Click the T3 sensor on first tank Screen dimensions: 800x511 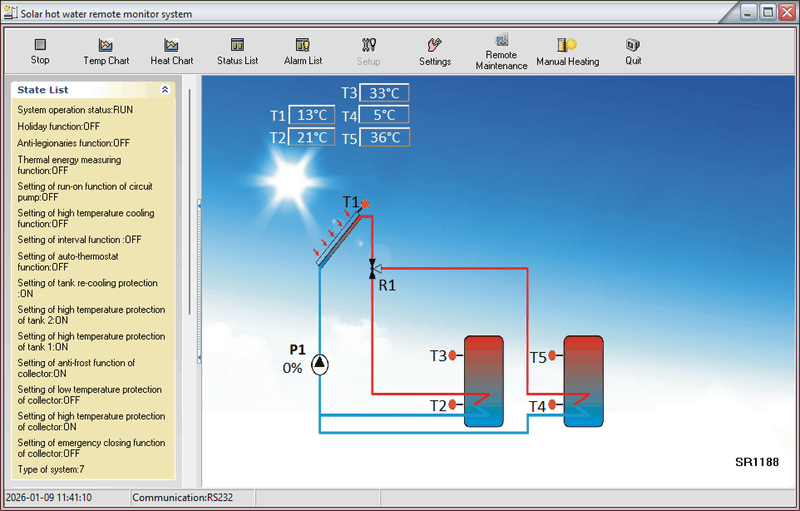pos(452,355)
